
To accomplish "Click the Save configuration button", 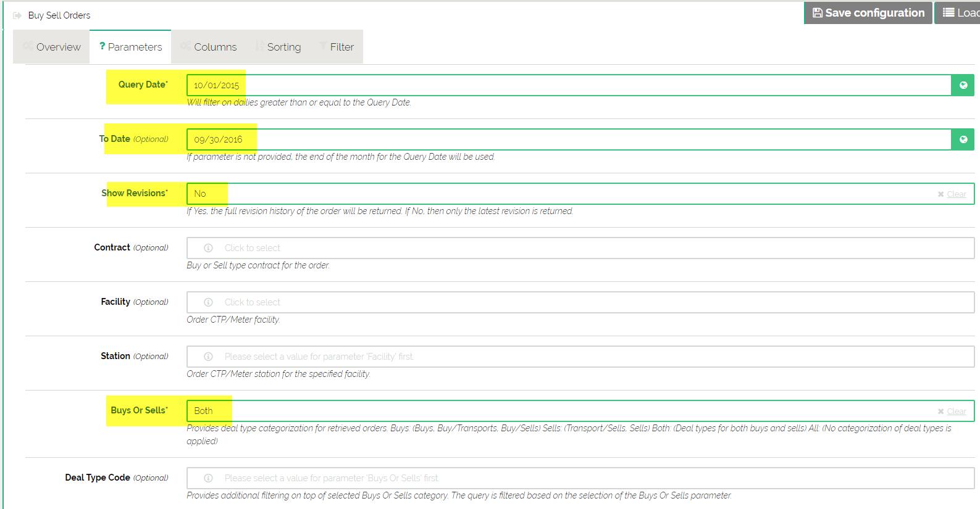I will (x=868, y=13).
